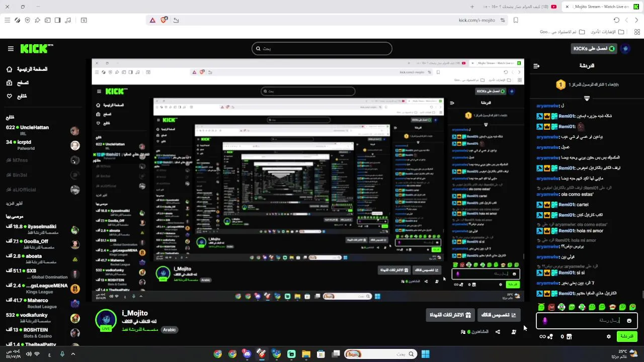Click the user report icon under video
This screenshot has width=644, height=362.
[514, 332]
